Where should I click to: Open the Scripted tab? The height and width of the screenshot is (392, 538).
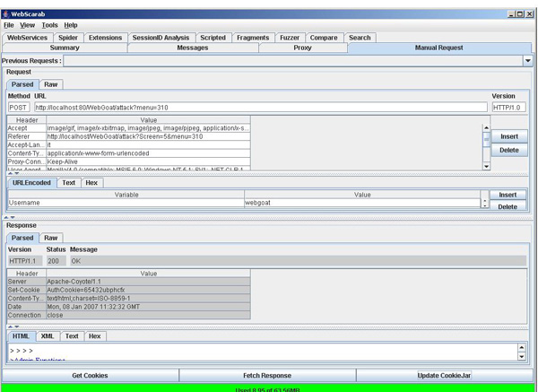(213, 38)
